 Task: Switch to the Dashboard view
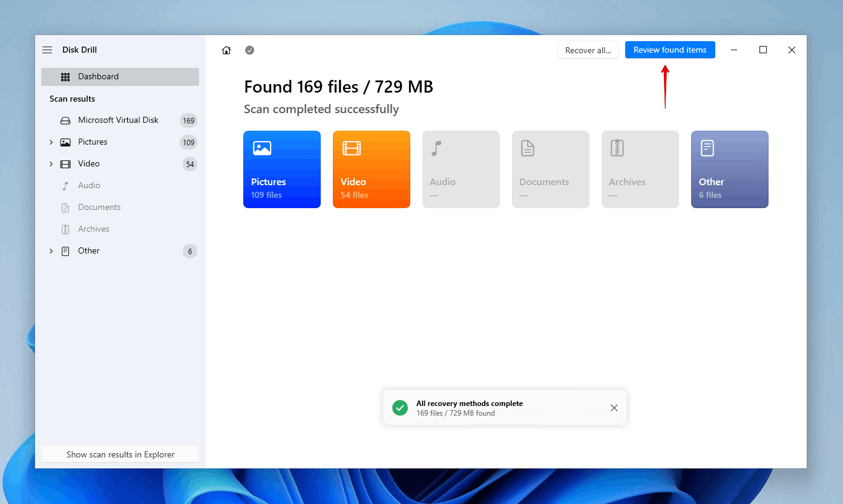pyautogui.click(x=99, y=76)
